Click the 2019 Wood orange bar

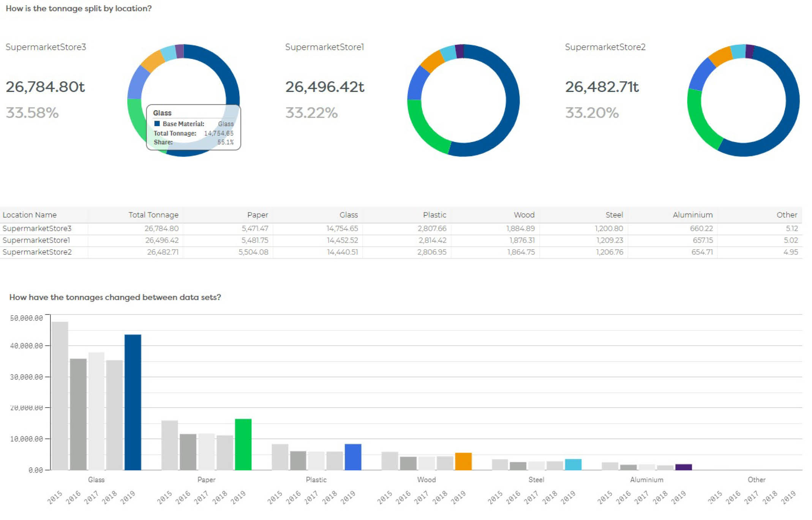pyautogui.click(x=463, y=461)
